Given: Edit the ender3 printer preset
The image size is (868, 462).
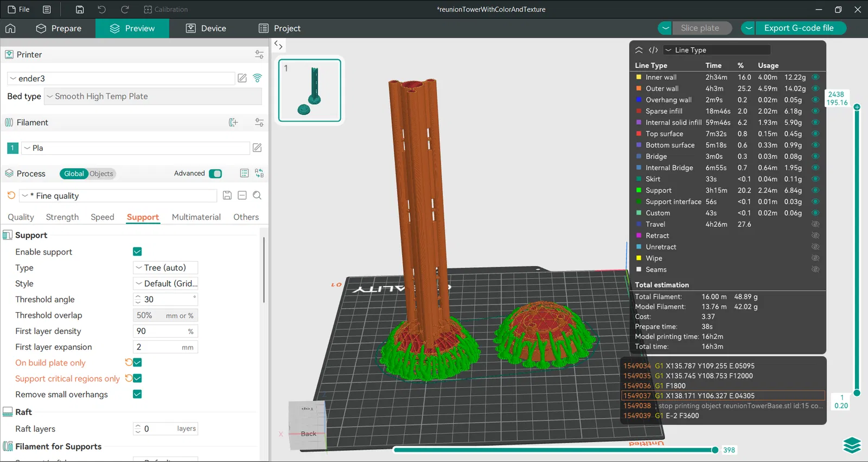Looking at the screenshot, I should click(x=242, y=78).
